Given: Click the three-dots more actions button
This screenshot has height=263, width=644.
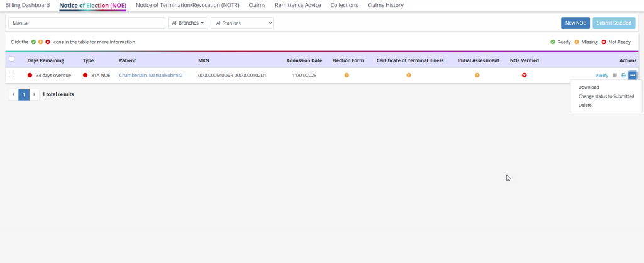Looking at the screenshot, I should 633,76.
